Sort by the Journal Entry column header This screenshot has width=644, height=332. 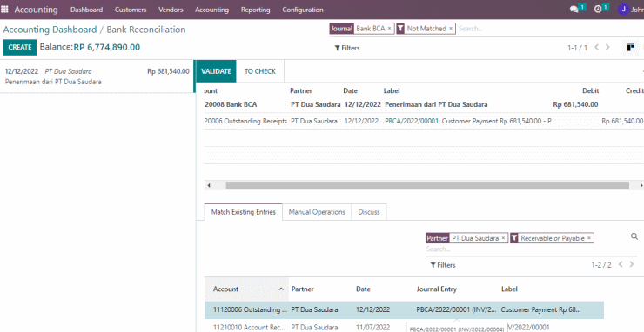(x=437, y=289)
